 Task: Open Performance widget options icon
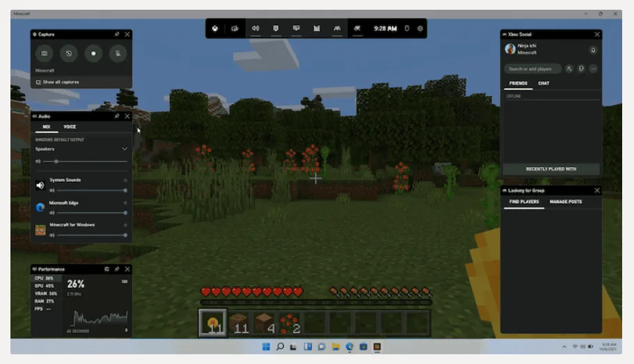tap(106, 269)
